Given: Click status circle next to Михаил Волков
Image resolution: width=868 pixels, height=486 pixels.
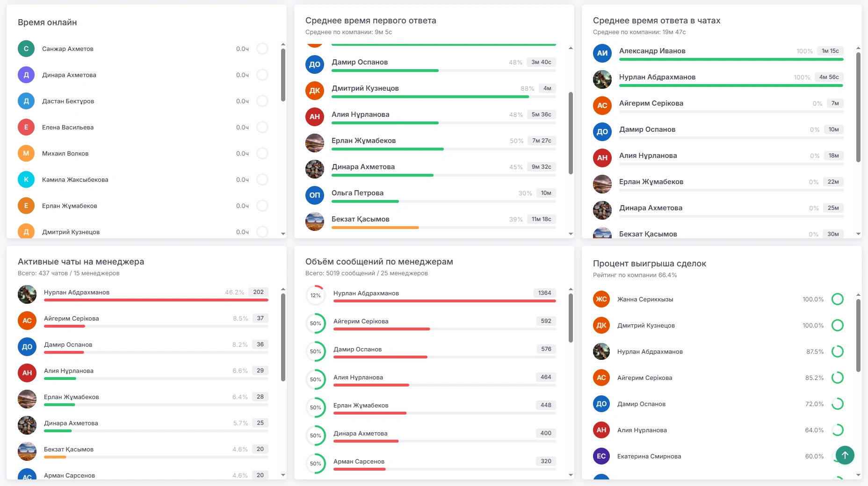Looking at the screenshot, I should tap(262, 153).
